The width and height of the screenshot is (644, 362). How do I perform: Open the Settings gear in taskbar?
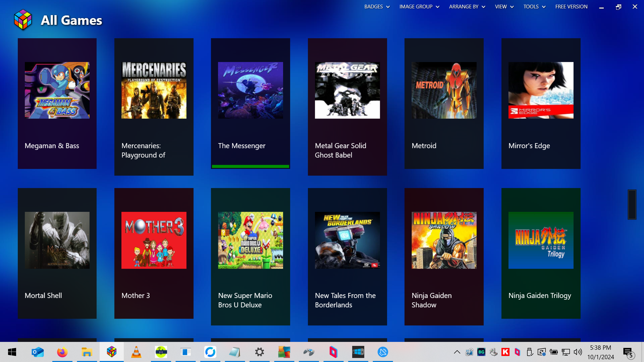point(259,352)
